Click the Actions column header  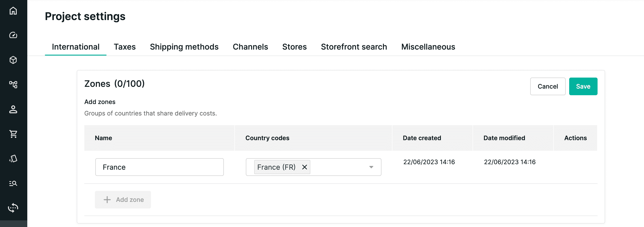click(575, 138)
